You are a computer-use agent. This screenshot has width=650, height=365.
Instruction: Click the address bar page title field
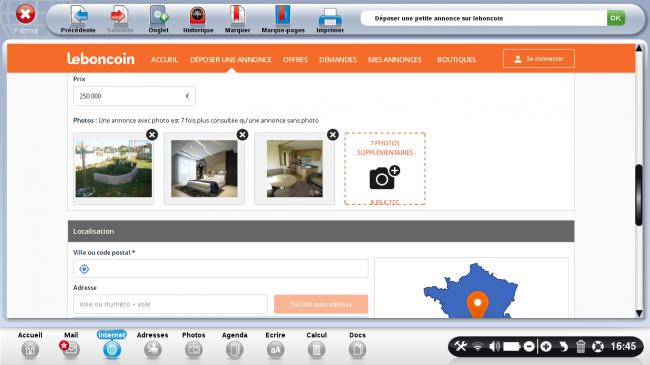(x=483, y=18)
